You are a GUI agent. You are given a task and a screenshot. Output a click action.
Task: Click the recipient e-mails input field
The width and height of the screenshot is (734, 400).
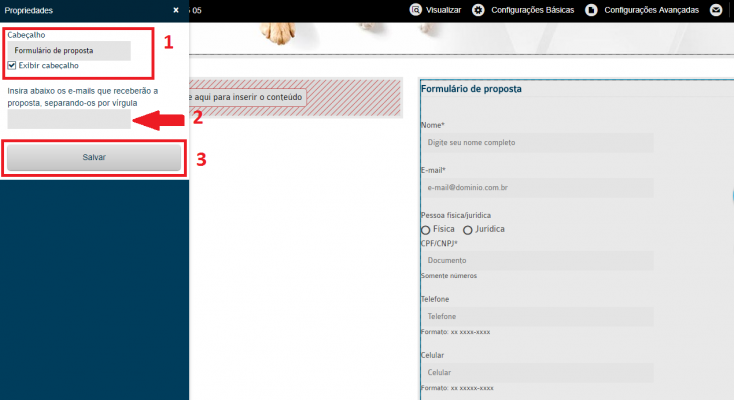coord(69,119)
